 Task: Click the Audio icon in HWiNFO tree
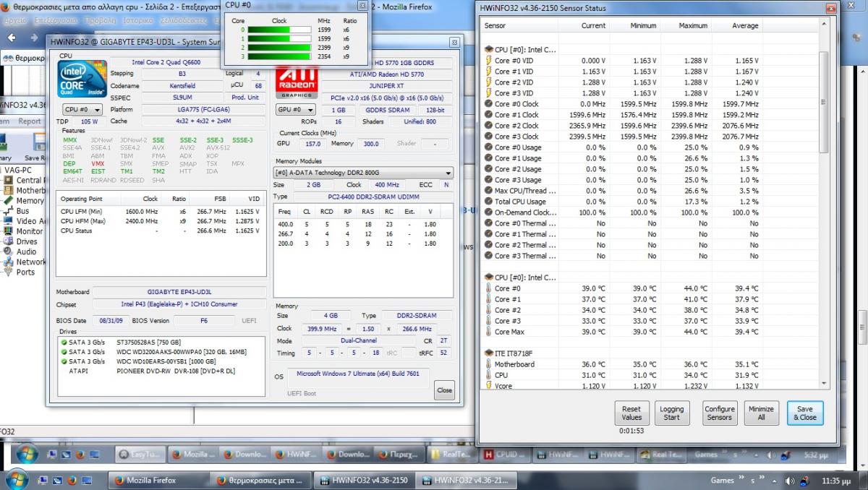(9, 251)
